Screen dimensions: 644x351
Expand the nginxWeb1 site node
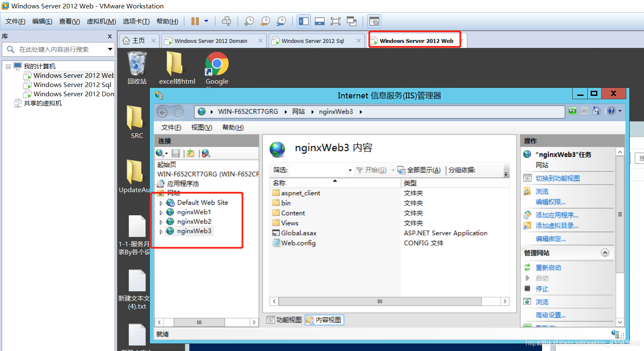[x=161, y=213]
